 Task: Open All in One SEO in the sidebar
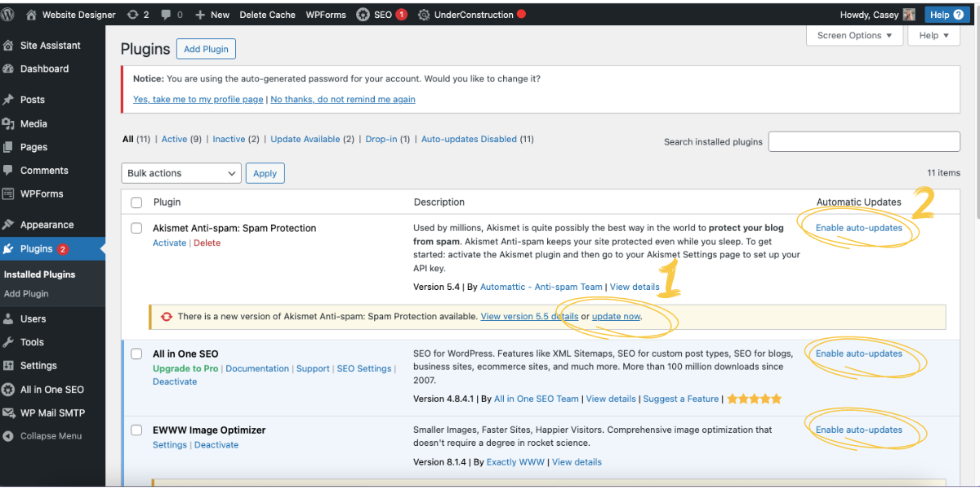[52, 390]
